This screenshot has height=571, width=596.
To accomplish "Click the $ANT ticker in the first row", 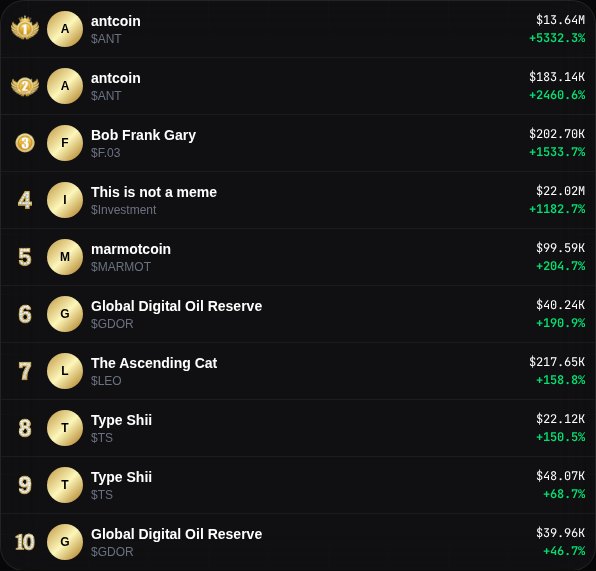I will pos(106,39).
